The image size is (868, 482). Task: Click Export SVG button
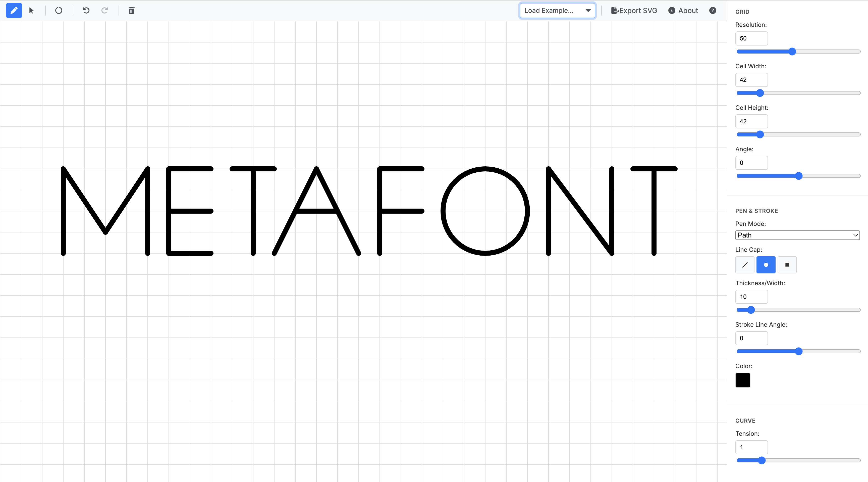tap(634, 11)
